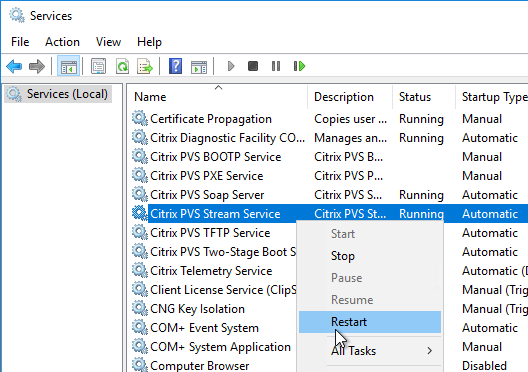Click the Start Service play icon
This screenshot has height=372, width=528.
(231, 66)
